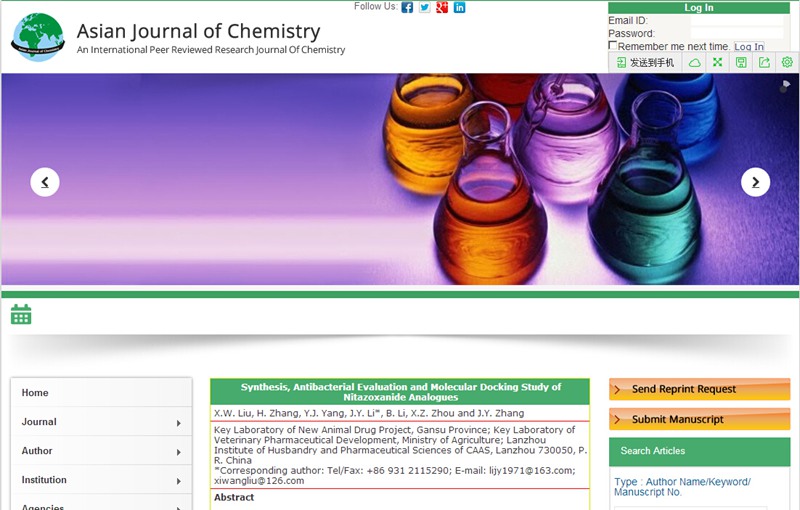
Task: Open the LinkedIn follow icon
Action: tap(459, 7)
